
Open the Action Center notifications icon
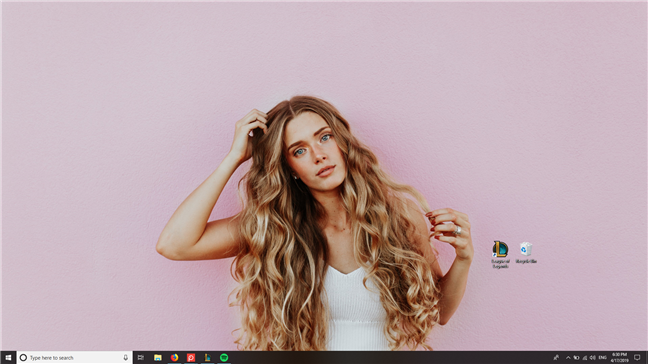637,357
